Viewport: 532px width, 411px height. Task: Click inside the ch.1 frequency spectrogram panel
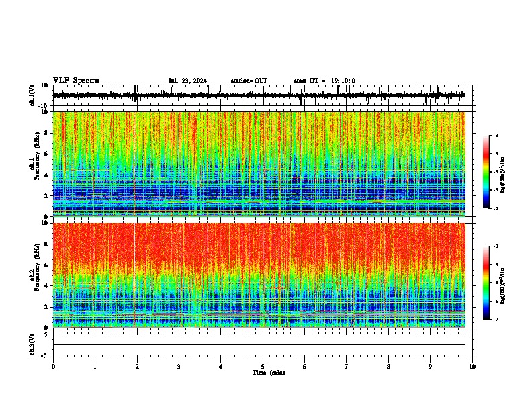coord(259,164)
